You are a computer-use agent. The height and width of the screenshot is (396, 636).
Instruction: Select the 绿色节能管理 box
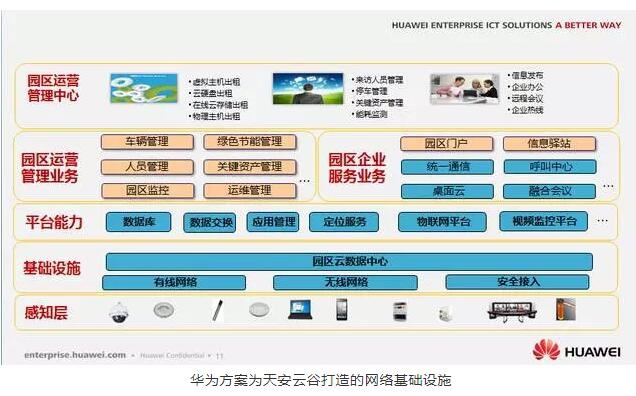tap(250, 142)
